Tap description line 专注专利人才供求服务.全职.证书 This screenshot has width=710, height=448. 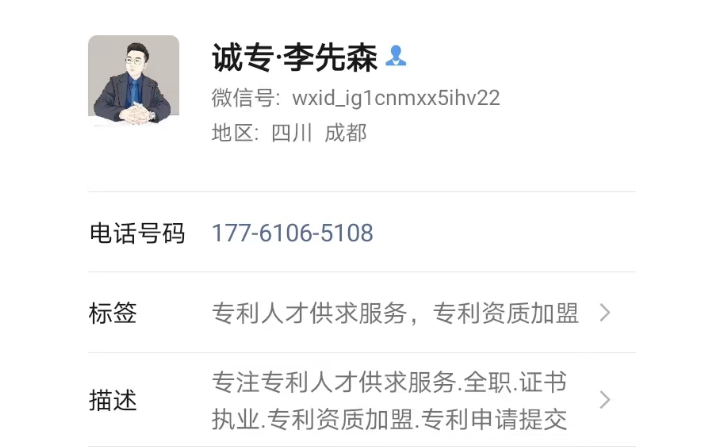pyautogui.click(x=389, y=382)
